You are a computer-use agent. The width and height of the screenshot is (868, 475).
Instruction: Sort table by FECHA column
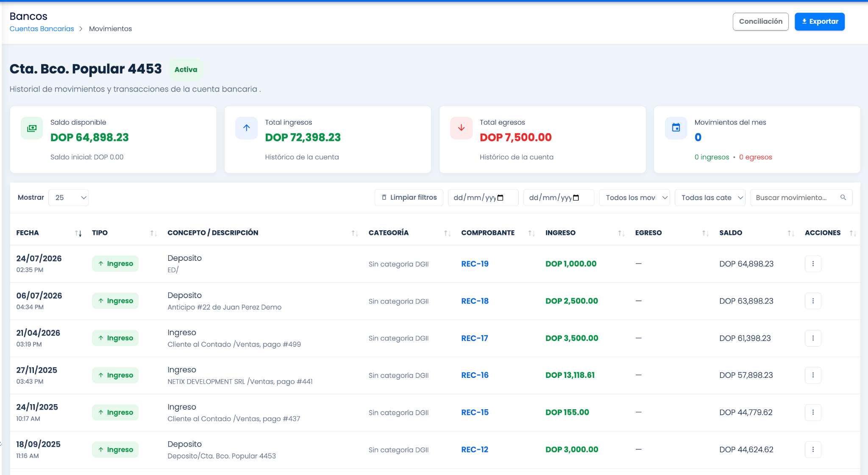(78, 233)
